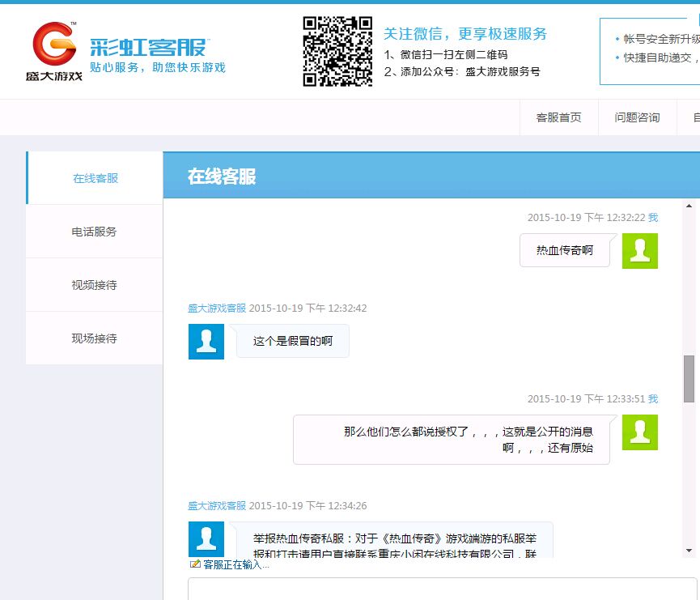Click the 彩虹客服 brand title
This screenshot has width=700, height=600.
coord(149,47)
